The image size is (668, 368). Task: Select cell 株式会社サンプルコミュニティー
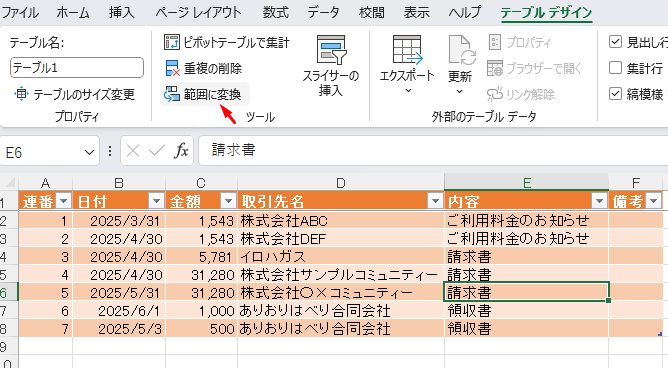[341, 275]
